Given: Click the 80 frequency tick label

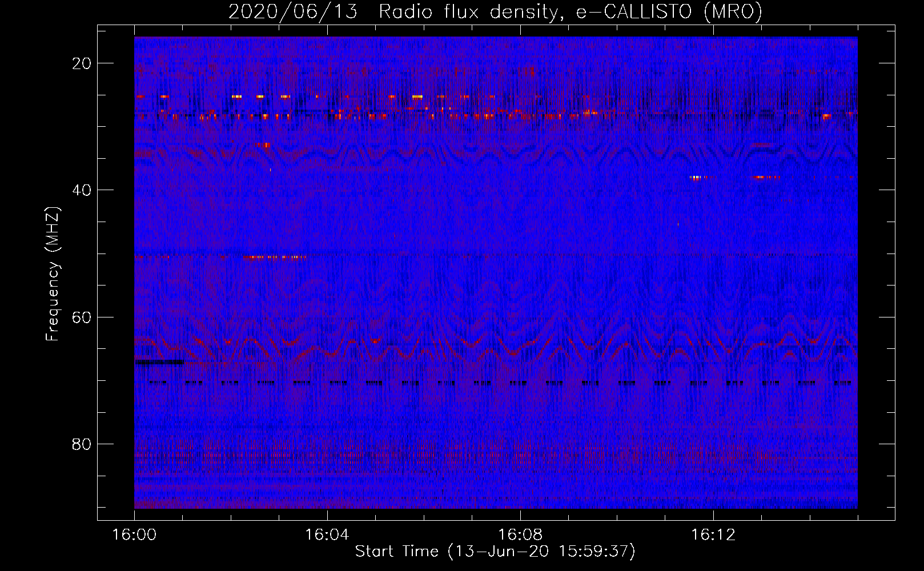Looking at the screenshot, I should 82,444.
